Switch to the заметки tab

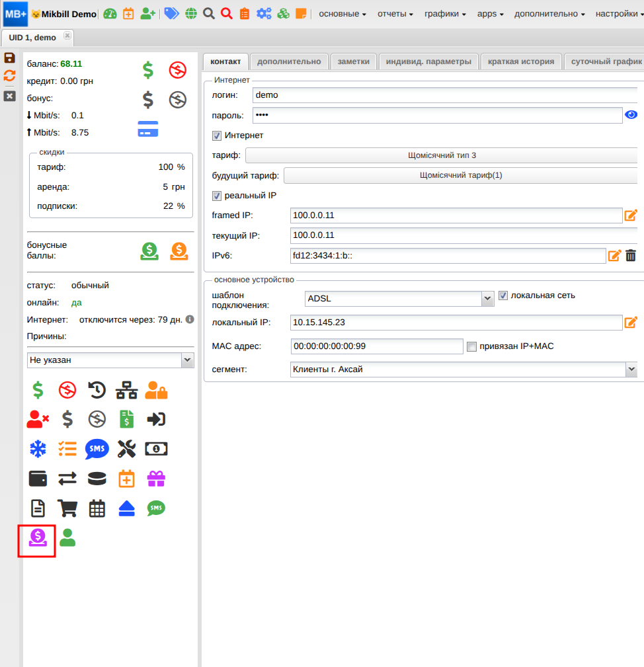tap(354, 61)
